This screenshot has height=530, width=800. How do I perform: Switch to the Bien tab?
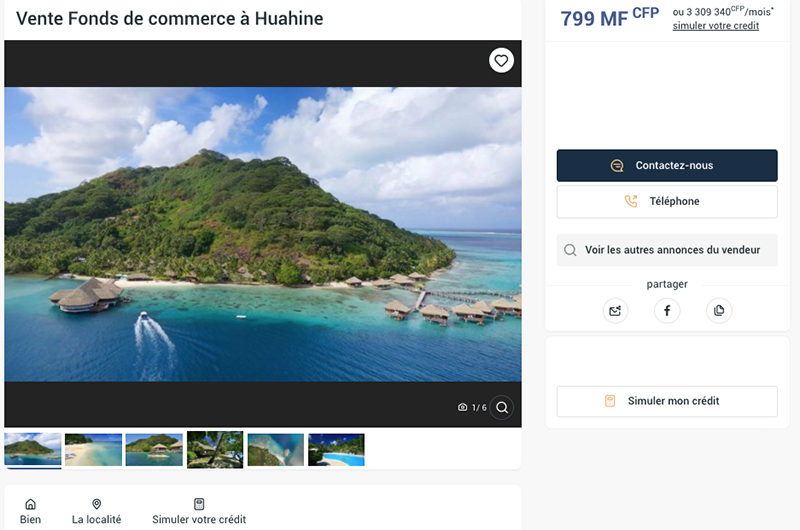tap(31, 512)
